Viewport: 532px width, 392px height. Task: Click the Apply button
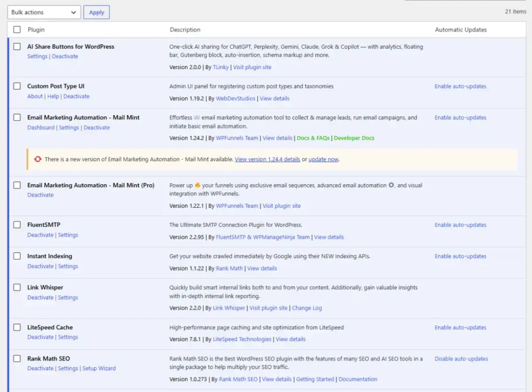96,12
